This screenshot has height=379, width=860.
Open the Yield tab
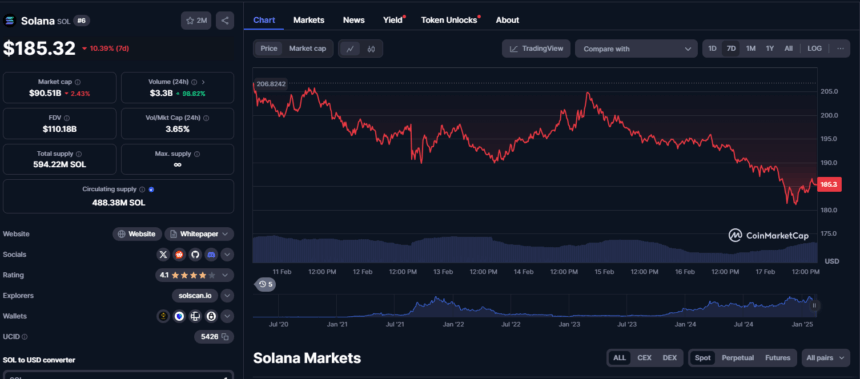394,20
